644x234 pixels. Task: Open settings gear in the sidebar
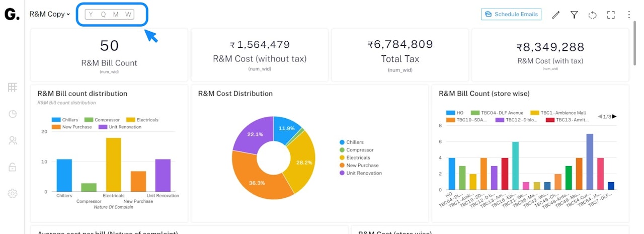13,193
